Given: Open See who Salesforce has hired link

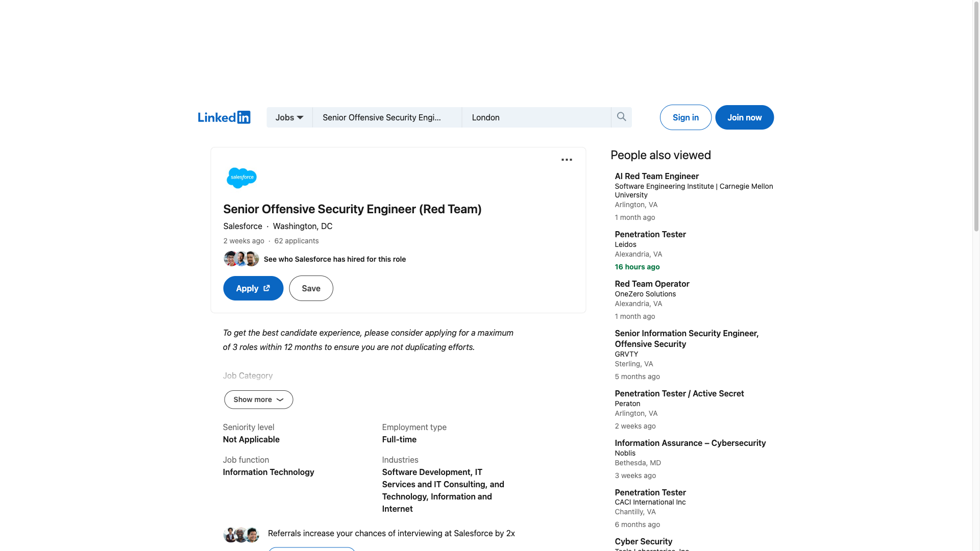Looking at the screenshot, I should coord(334,259).
